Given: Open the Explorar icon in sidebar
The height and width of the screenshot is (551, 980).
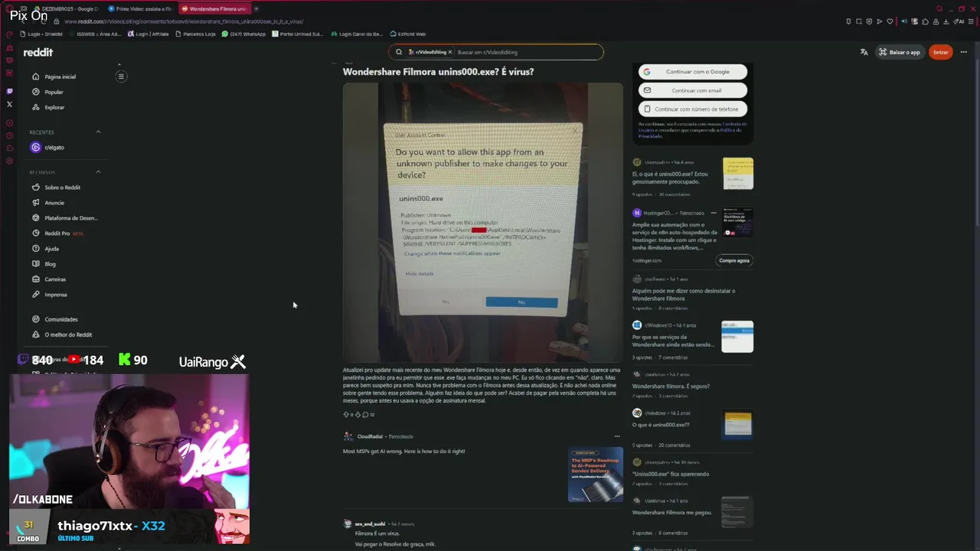Looking at the screenshot, I should coord(36,107).
